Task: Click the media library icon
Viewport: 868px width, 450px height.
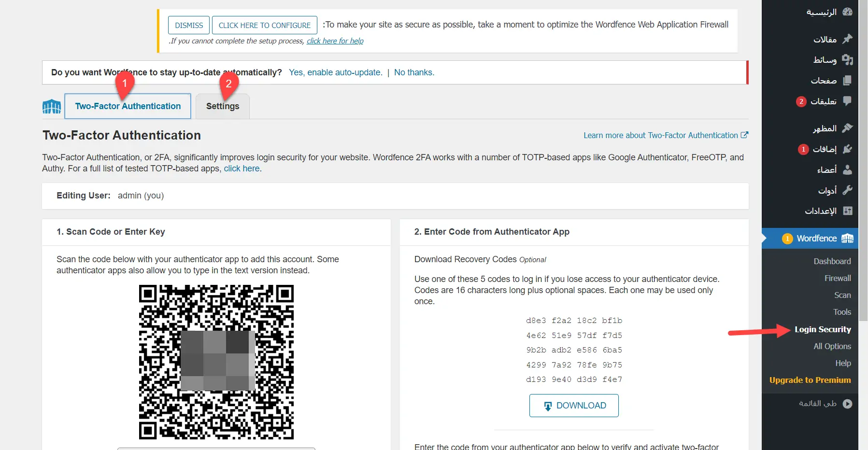Action: pyautogui.click(x=847, y=59)
